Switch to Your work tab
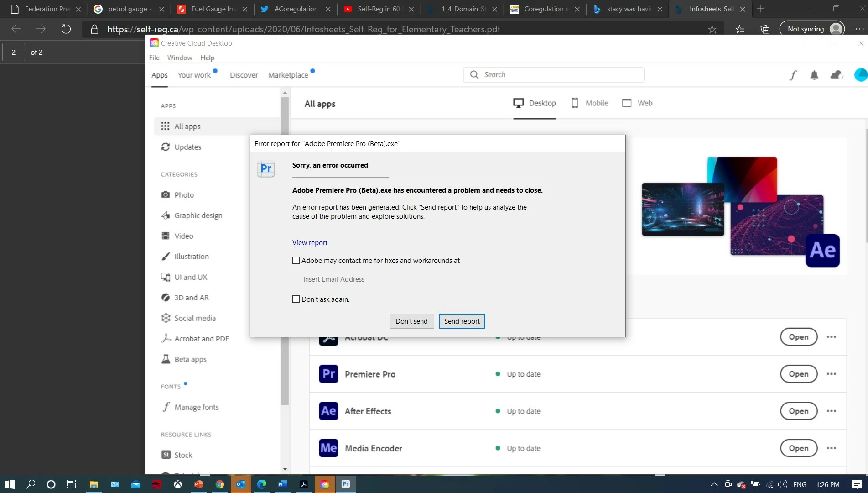This screenshot has width=868, height=493. pos(194,75)
